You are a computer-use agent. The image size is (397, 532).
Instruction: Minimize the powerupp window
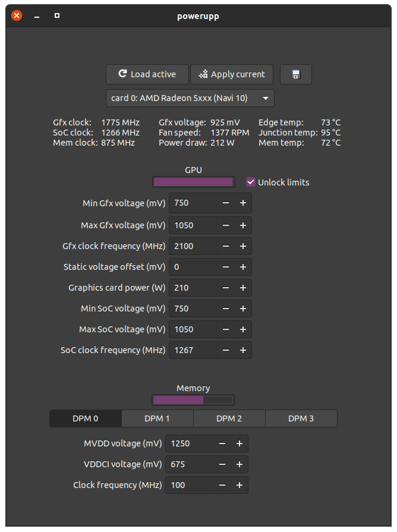(x=37, y=16)
